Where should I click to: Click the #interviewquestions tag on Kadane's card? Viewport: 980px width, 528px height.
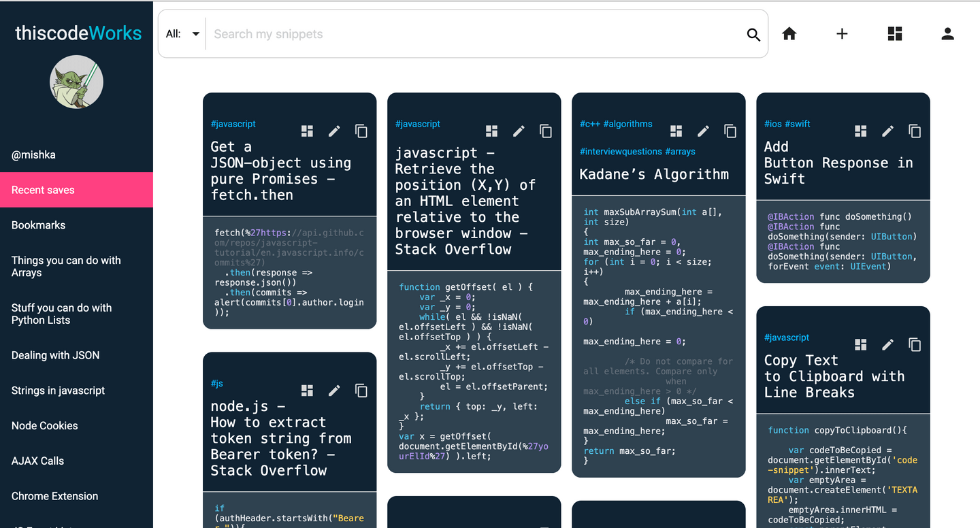coord(621,151)
